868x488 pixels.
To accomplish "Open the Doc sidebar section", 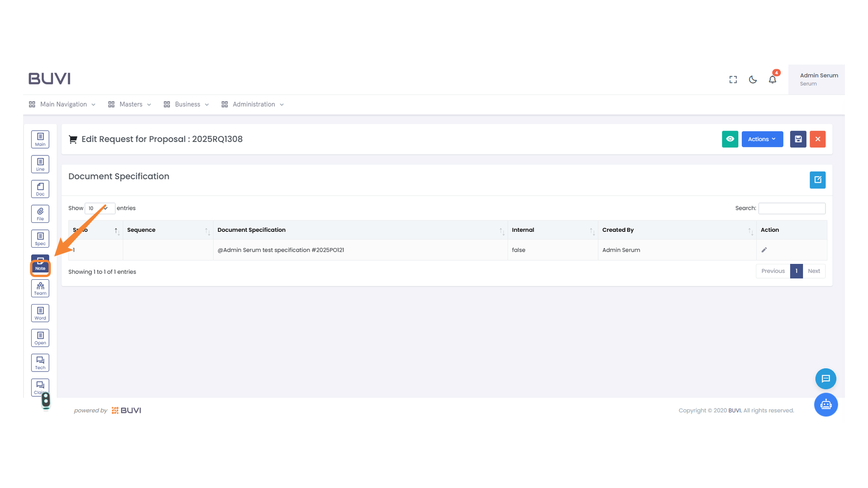I will pyautogui.click(x=40, y=189).
